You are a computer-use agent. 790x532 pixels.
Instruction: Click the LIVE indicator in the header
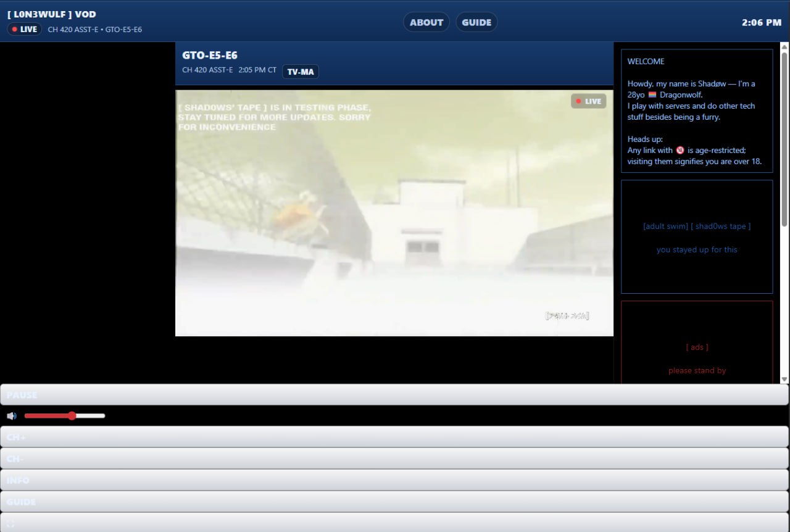pos(25,29)
